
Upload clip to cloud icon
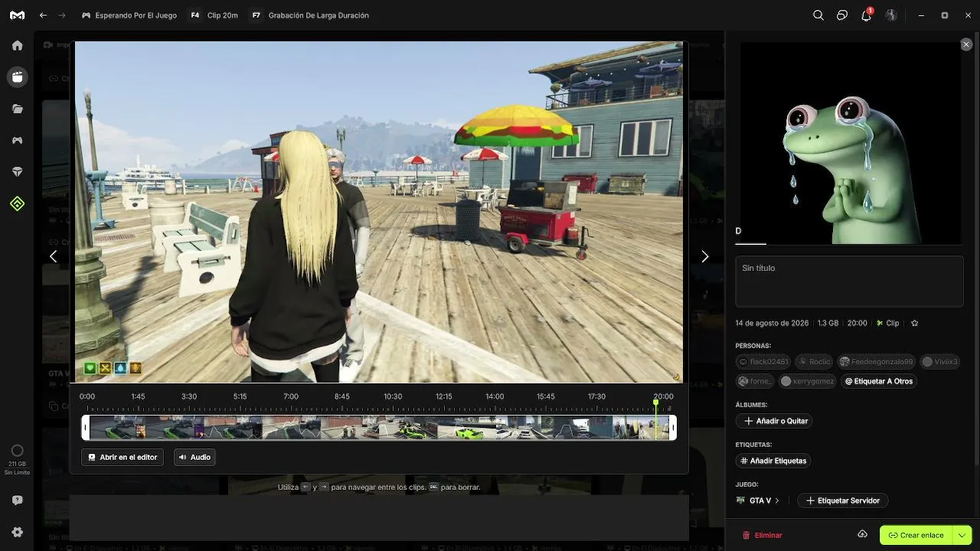[862, 534]
